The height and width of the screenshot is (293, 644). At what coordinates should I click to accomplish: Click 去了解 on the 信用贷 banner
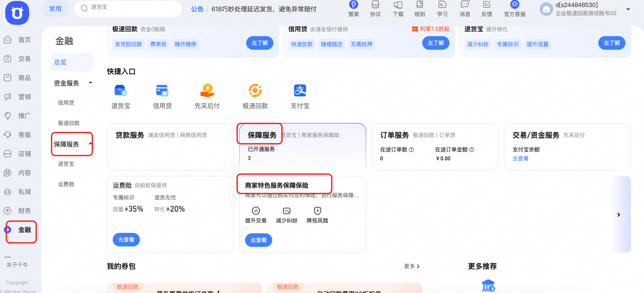coord(436,43)
